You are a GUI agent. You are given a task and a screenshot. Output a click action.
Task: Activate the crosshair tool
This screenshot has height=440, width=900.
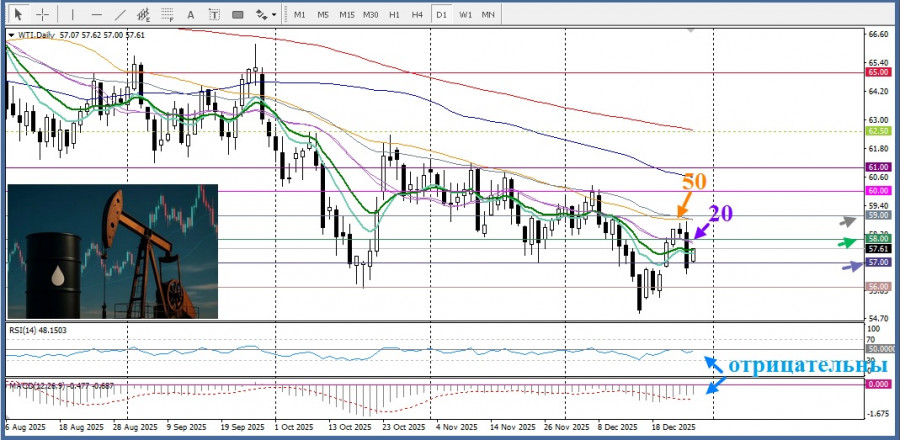(43, 15)
